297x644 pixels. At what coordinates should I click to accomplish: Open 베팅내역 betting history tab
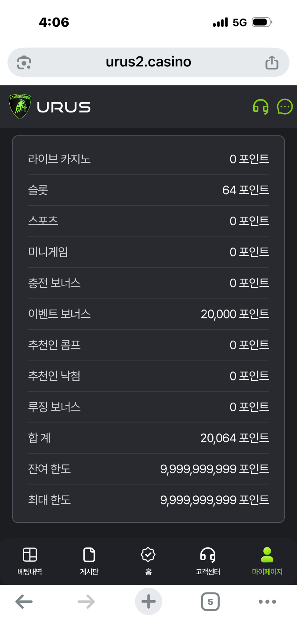[x=30, y=561]
